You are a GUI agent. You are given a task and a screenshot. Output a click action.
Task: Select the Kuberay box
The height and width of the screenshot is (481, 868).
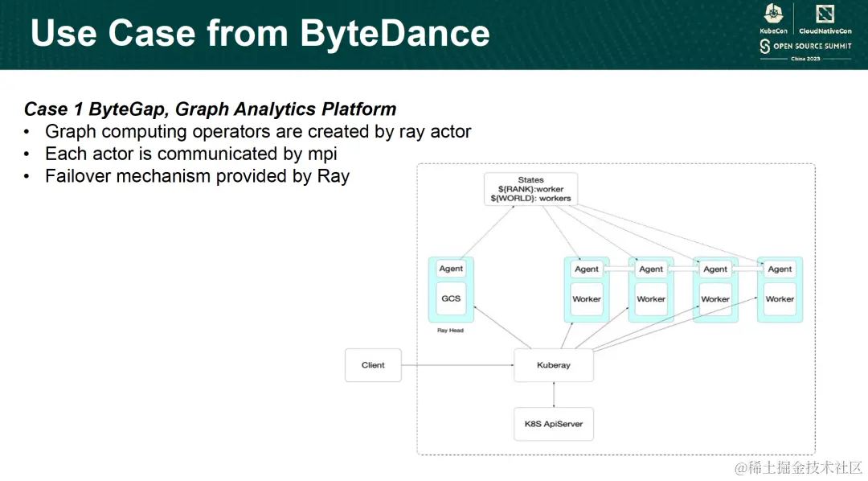point(554,365)
